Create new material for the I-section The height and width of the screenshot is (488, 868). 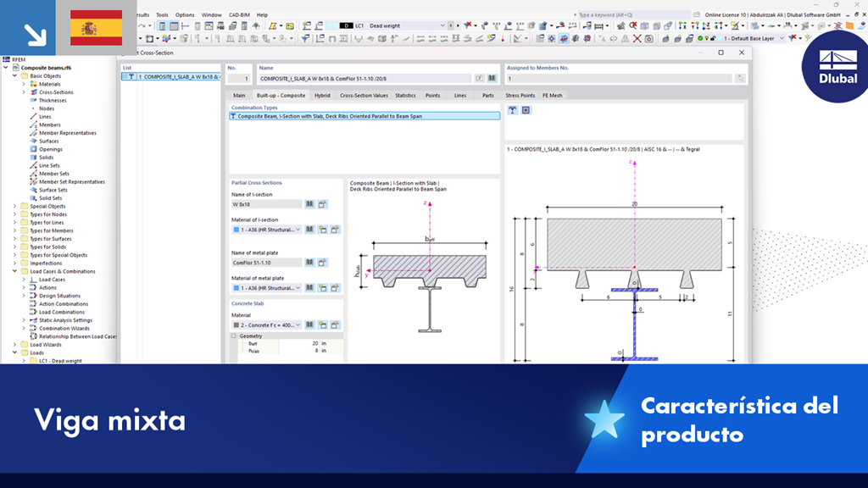322,230
